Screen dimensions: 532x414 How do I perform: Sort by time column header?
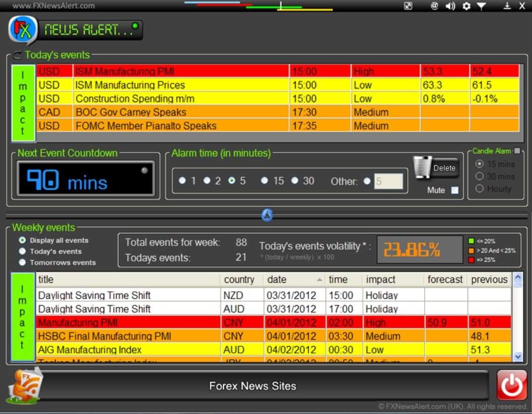point(344,280)
